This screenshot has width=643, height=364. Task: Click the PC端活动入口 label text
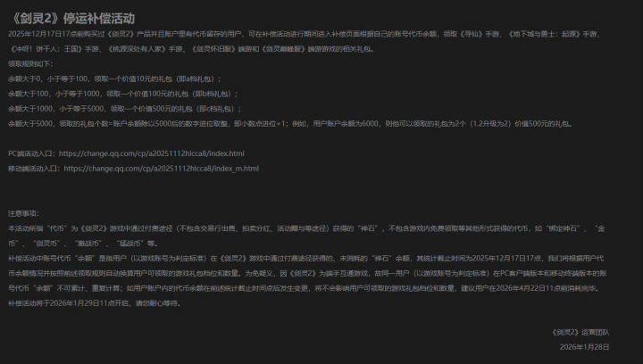[x=31, y=153]
